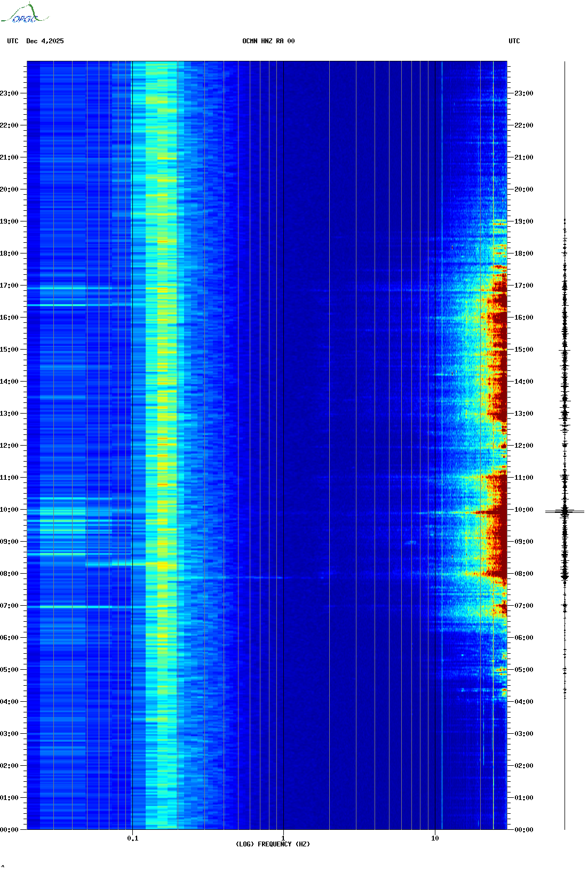Click the right axis '15:00' time label
Screen dimensions: 588x872
524,350
